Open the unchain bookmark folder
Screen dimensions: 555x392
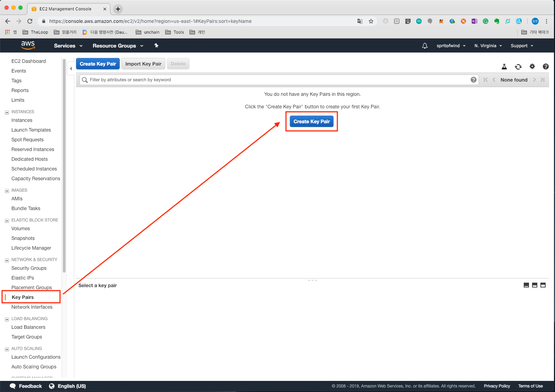[x=148, y=32]
